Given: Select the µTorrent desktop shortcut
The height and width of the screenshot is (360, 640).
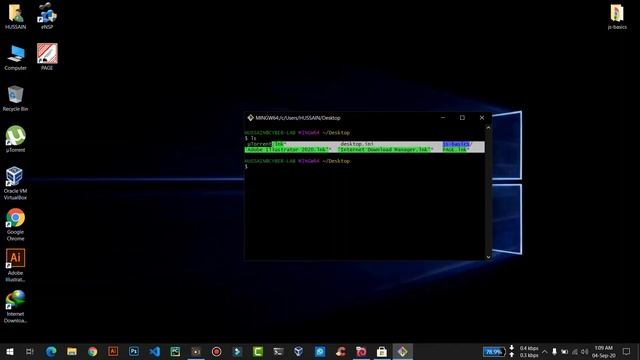Looking at the screenshot, I should [16, 139].
